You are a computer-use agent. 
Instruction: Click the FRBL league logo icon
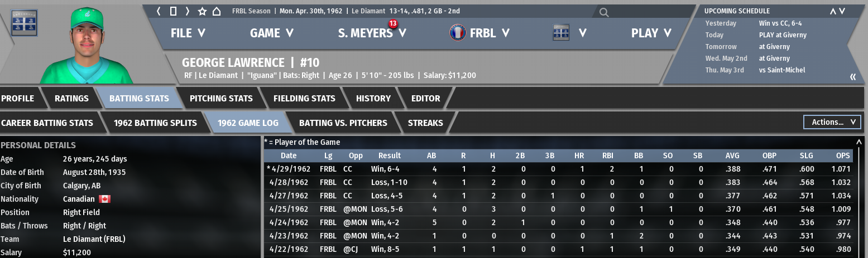pyautogui.click(x=458, y=33)
